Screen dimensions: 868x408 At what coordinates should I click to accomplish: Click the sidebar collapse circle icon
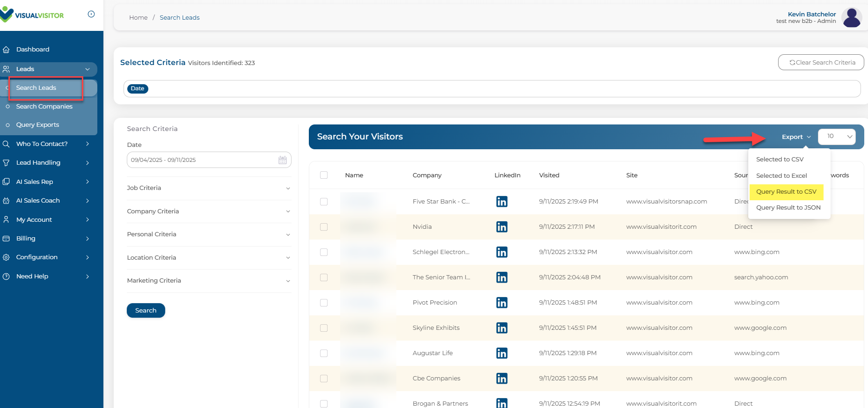[91, 14]
